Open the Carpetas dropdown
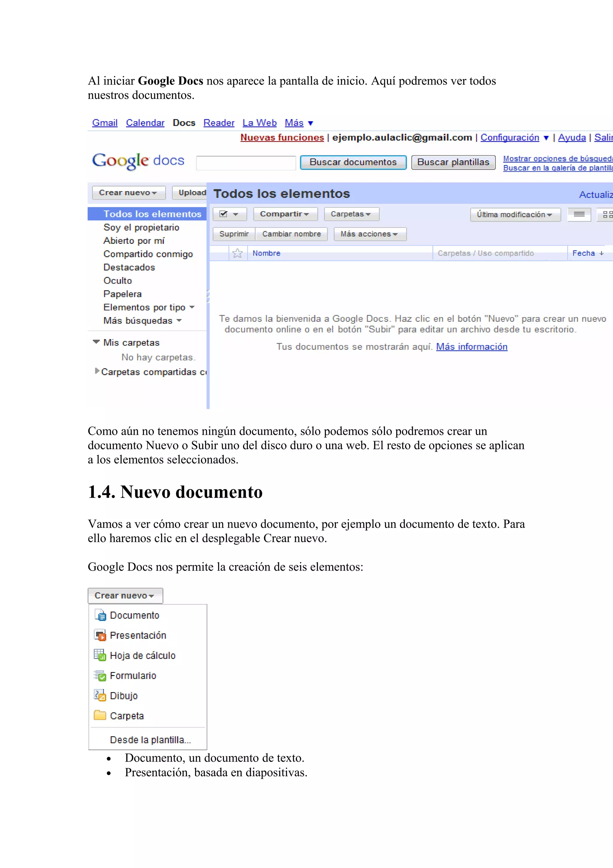This screenshot has height=868, width=613. click(352, 214)
